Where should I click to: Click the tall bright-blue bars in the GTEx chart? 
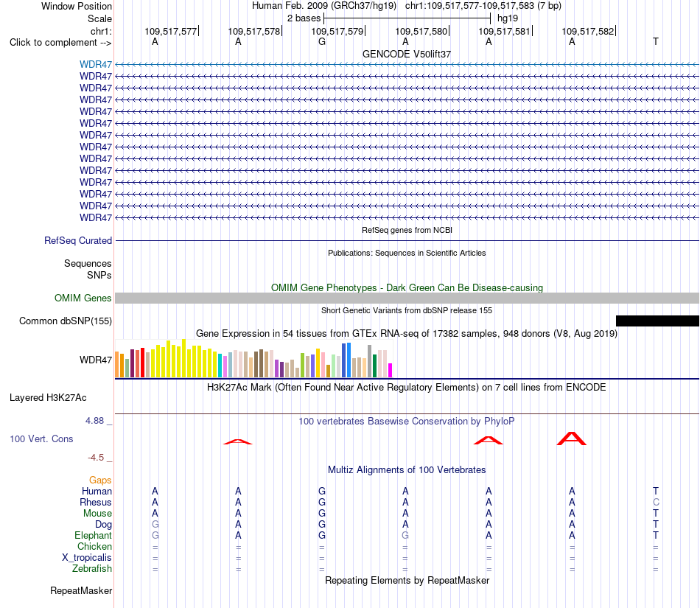click(x=346, y=360)
